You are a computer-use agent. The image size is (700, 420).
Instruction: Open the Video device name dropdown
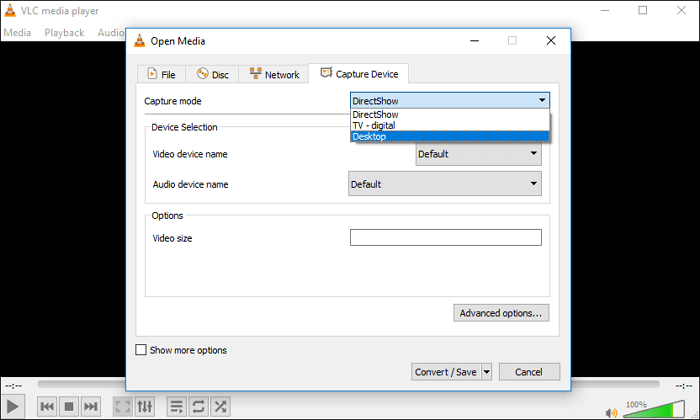(x=478, y=154)
